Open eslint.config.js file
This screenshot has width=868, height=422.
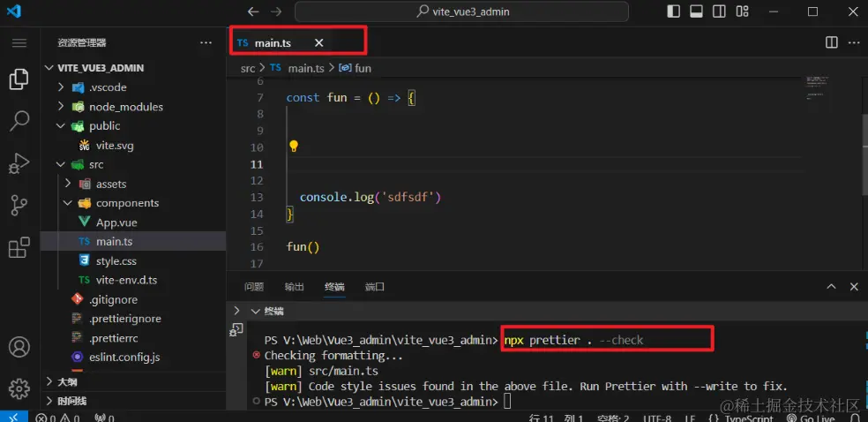(133, 358)
